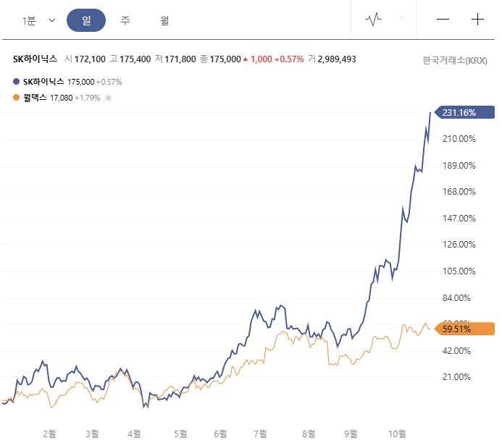Switch to the 월 (monthly) tab
The image size is (502, 448).
click(164, 20)
